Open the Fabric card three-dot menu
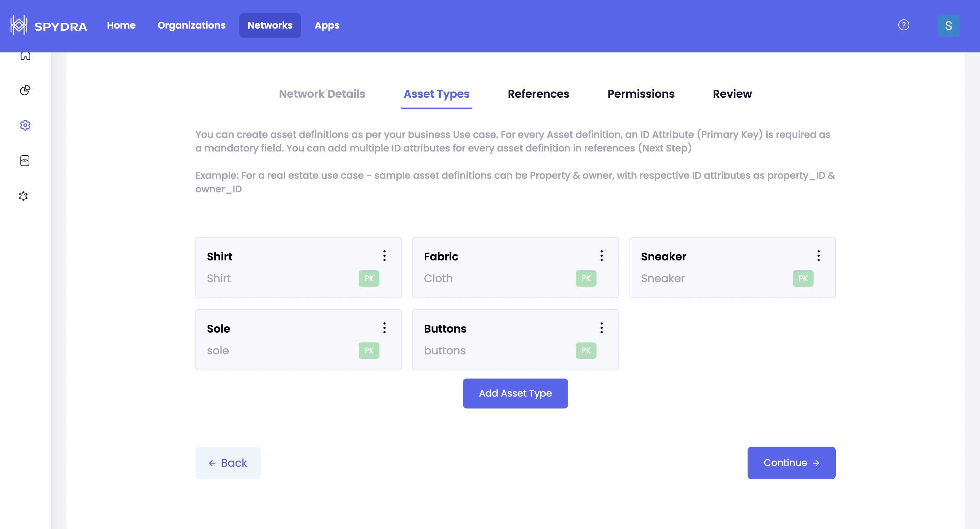The image size is (980, 529). [601, 256]
